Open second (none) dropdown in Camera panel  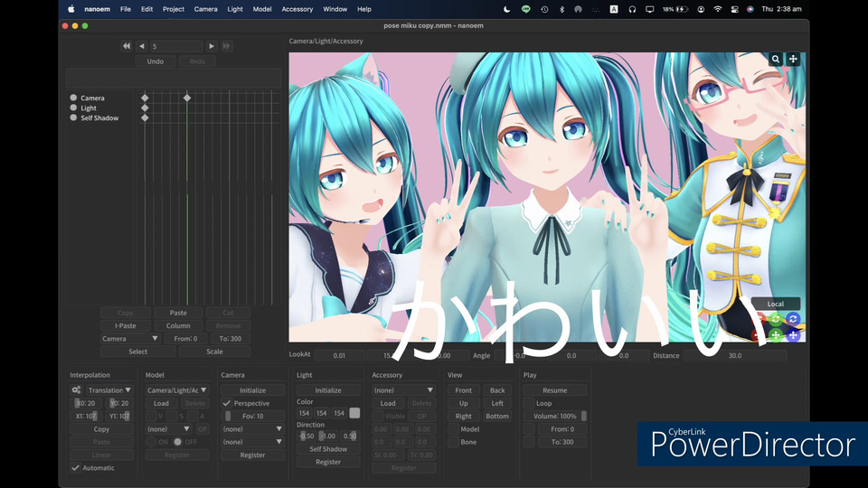tap(252, 442)
